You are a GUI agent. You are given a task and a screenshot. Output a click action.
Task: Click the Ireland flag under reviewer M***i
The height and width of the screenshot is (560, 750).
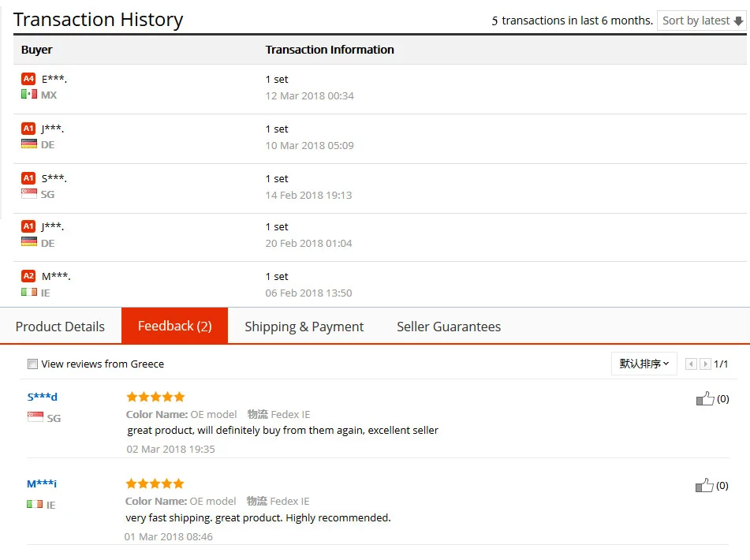click(x=35, y=504)
